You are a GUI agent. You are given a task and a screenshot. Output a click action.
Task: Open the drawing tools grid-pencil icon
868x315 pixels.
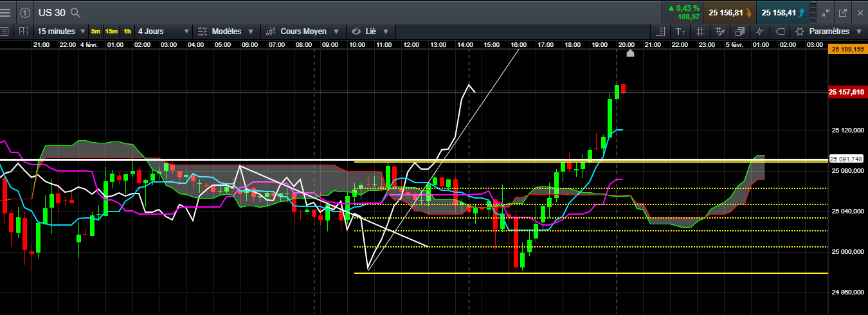click(x=720, y=32)
